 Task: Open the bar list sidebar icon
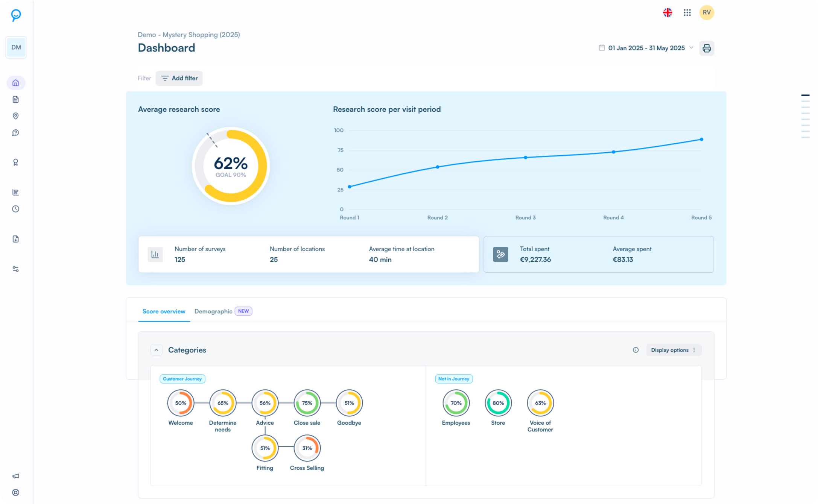pos(16,192)
